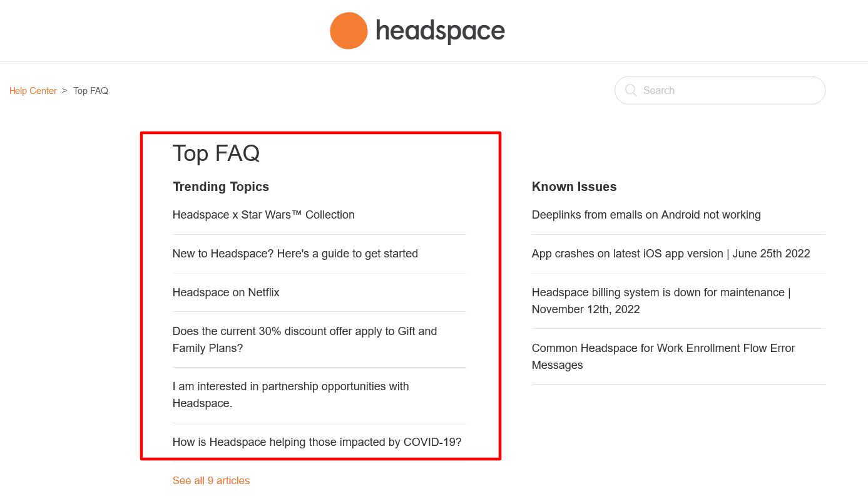
Task: Click the Top FAQ page heading
Action: (x=216, y=153)
